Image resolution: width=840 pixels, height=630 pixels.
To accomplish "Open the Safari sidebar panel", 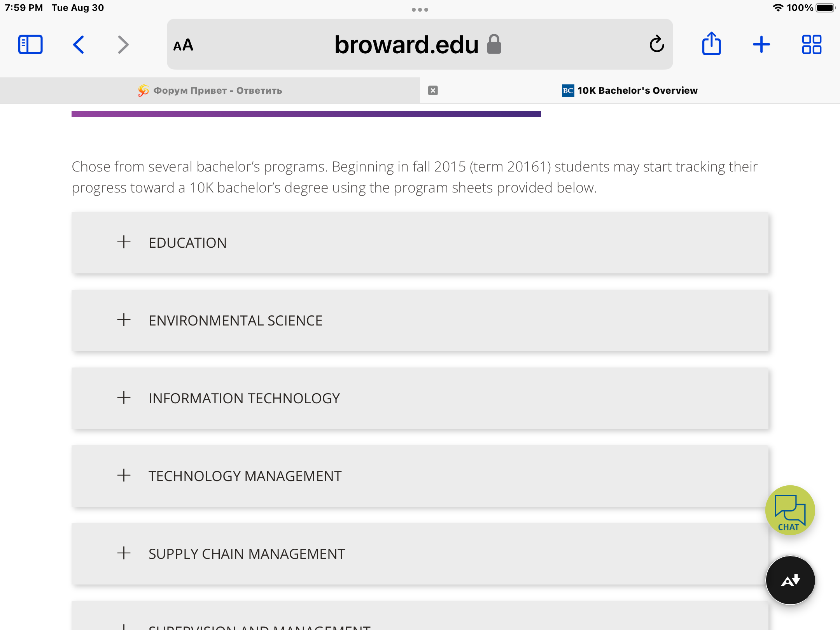I will point(30,44).
